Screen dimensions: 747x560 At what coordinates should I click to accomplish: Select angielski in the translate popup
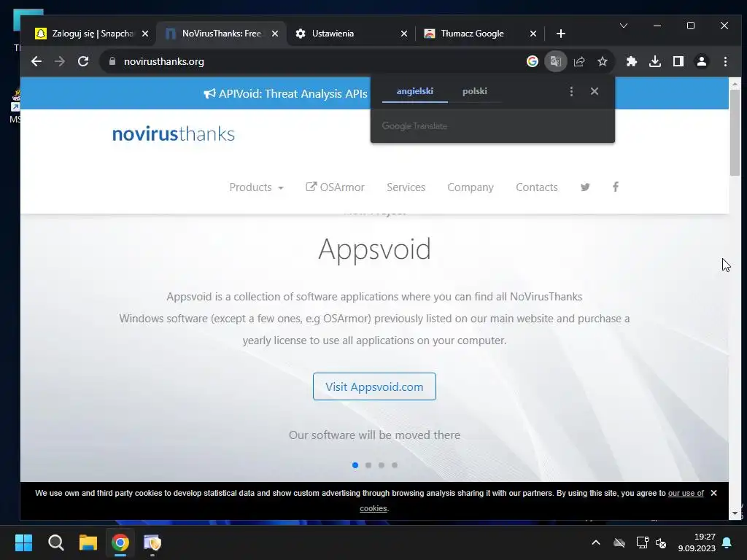(x=415, y=91)
